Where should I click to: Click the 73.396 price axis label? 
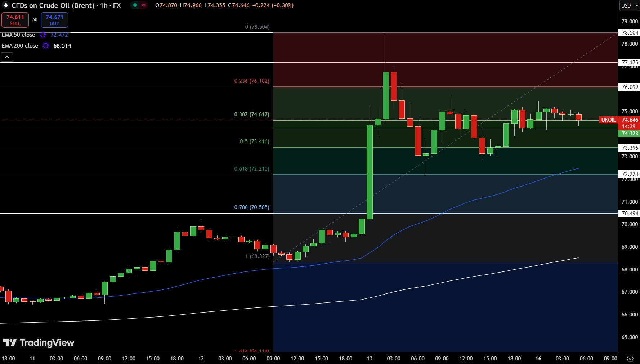[629, 148]
